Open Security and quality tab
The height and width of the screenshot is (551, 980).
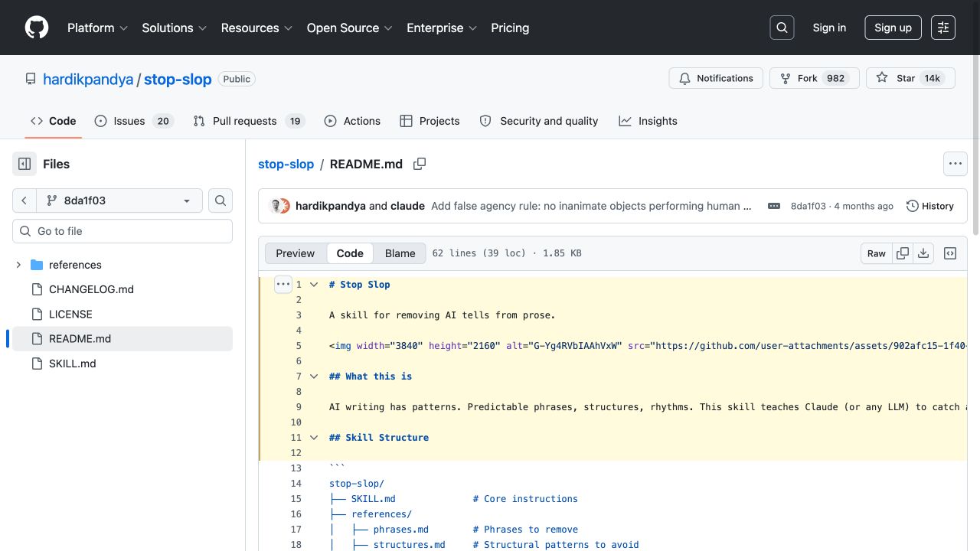(539, 121)
